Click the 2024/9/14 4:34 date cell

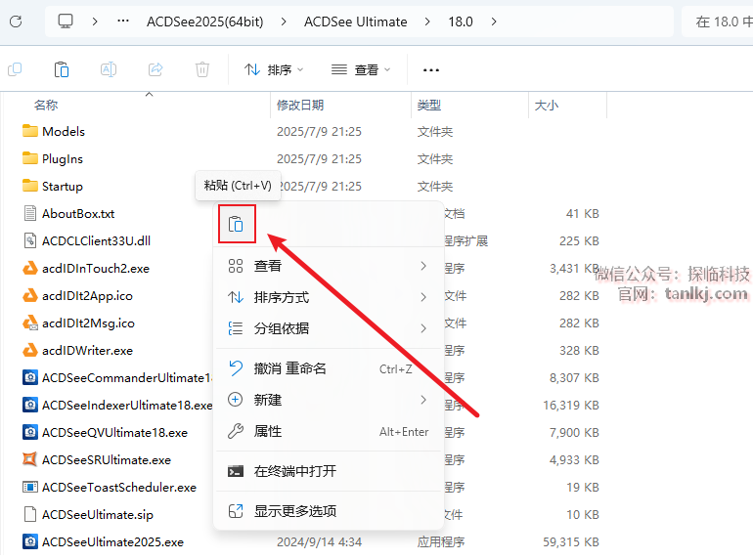(x=320, y=541)
